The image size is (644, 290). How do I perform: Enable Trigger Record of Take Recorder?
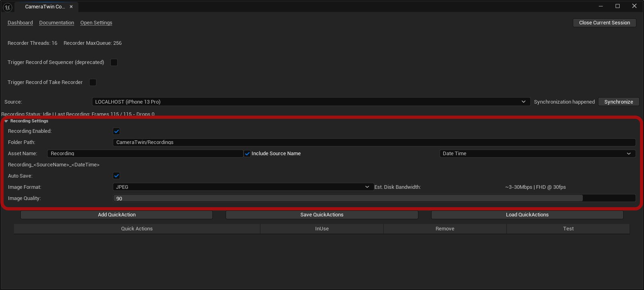click(93, 82)
